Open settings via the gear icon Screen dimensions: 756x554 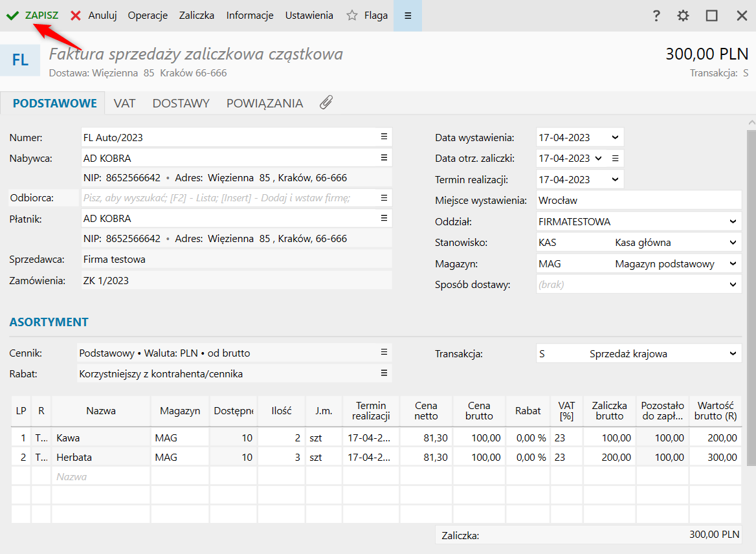684,16
